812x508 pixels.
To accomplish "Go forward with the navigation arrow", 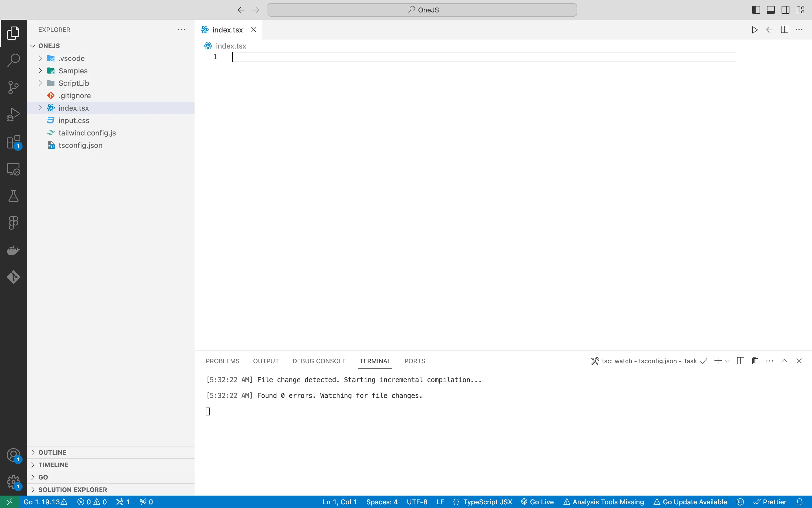I will point(256,10).
